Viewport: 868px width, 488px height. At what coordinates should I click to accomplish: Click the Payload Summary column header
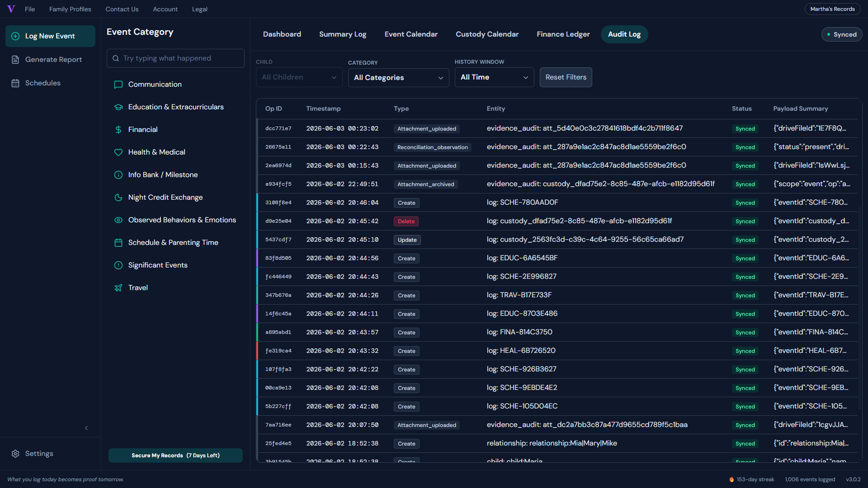click(800, 109)
